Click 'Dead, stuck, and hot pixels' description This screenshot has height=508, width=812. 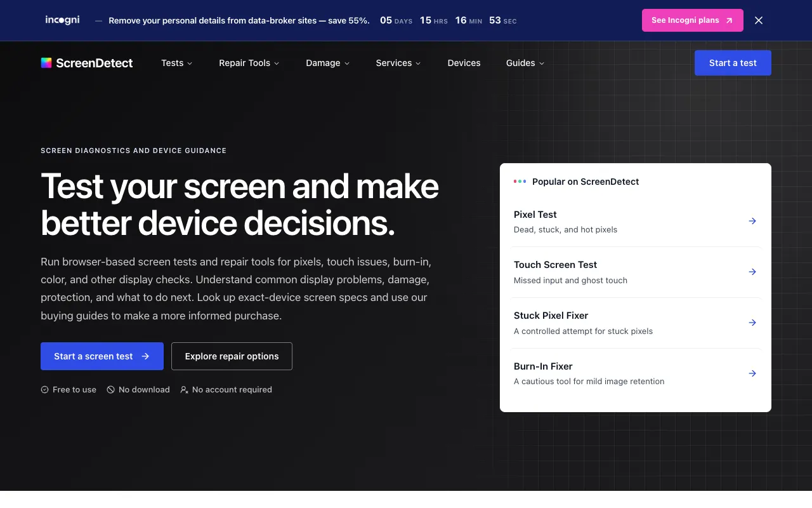(x=565, y=230)
